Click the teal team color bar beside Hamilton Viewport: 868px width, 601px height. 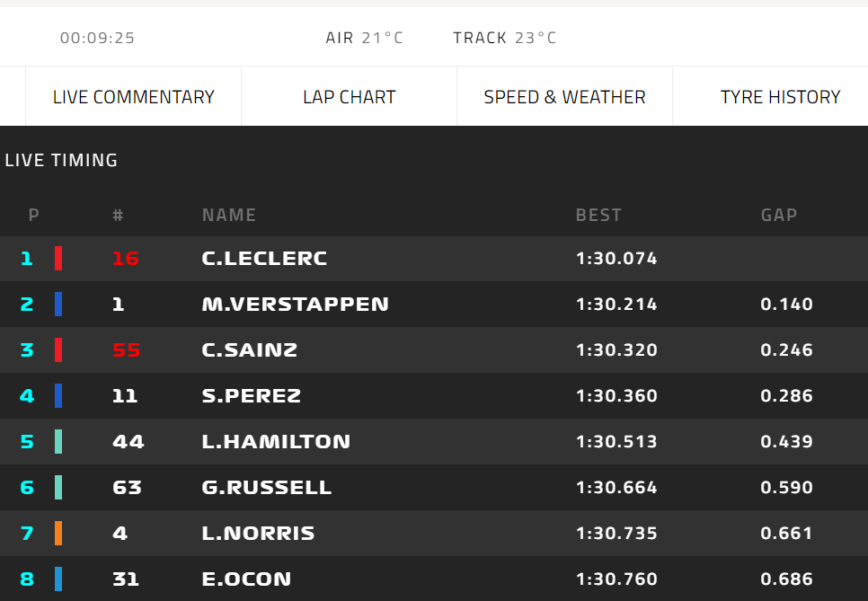[x=58, y=442]
